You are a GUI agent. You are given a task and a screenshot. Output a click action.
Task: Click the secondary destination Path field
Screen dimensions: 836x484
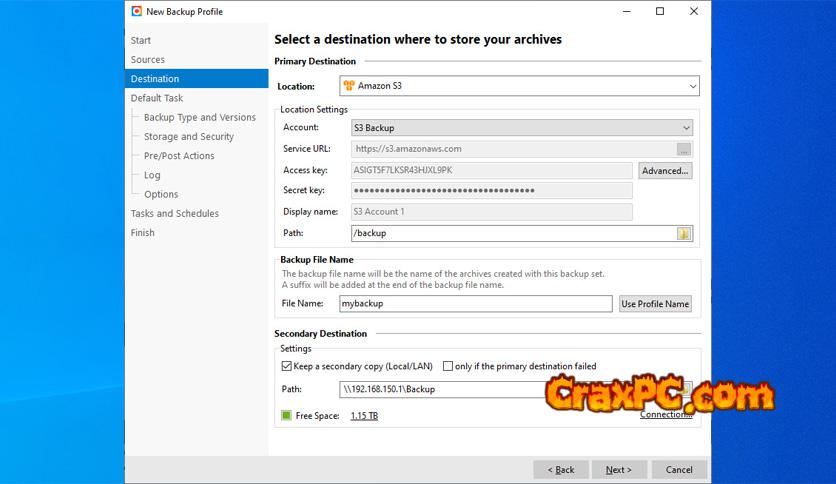click(440, 389)
